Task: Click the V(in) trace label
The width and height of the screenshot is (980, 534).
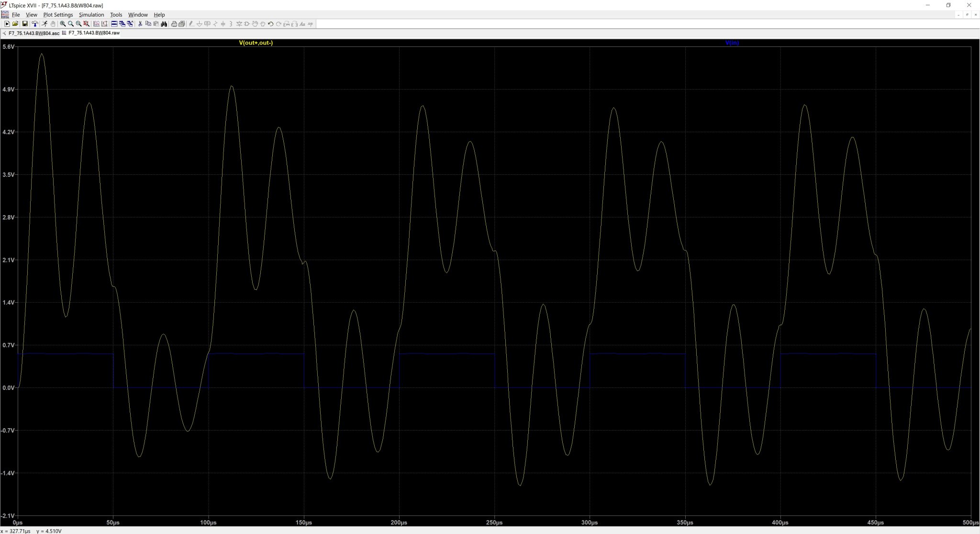Action: [x=732, y=43]
